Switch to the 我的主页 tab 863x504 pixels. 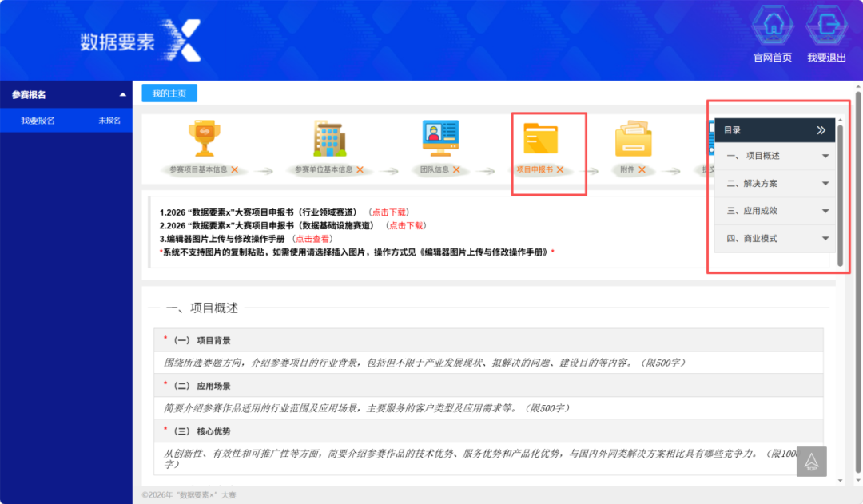(x=169, y=93)
